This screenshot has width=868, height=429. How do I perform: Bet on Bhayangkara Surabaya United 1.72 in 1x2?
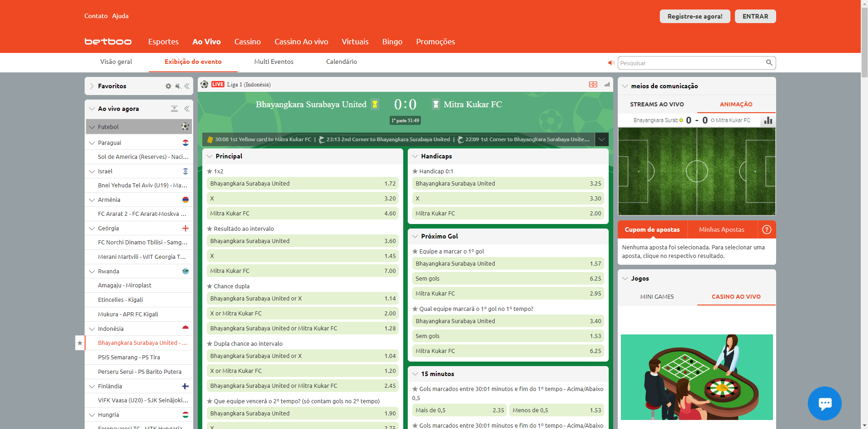[x=303, y=183]
